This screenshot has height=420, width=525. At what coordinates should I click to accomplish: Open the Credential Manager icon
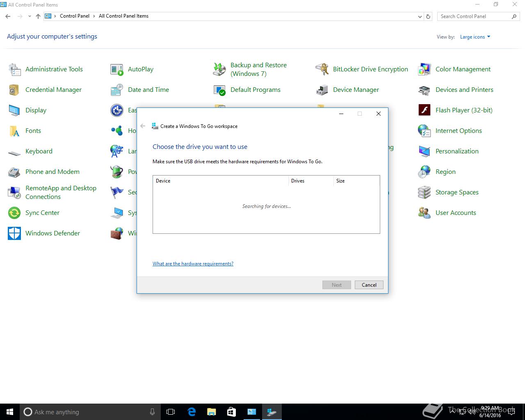[14, 90]
